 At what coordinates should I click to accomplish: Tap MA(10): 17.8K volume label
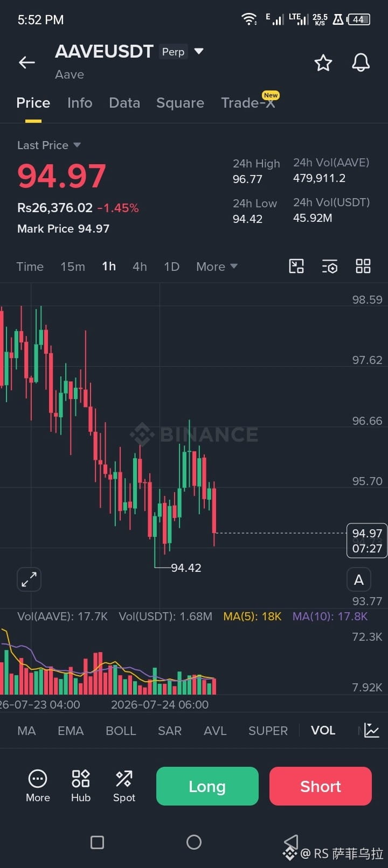[330, 617]
